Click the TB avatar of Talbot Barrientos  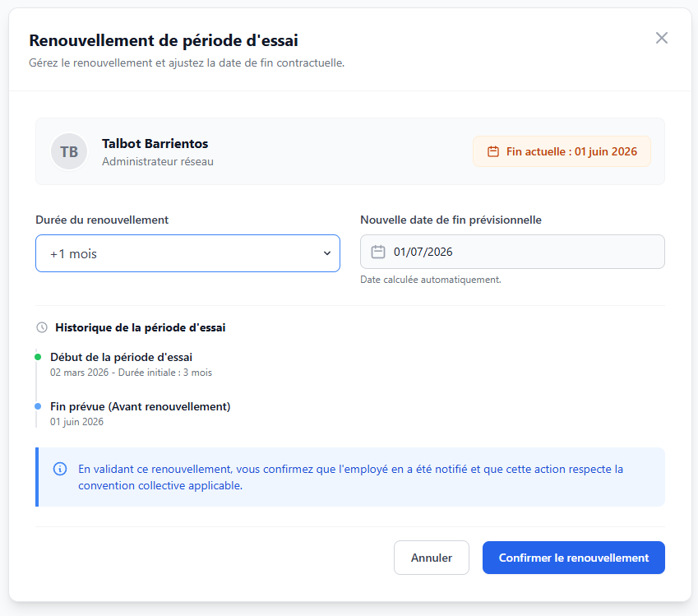(x=69, y=151)
